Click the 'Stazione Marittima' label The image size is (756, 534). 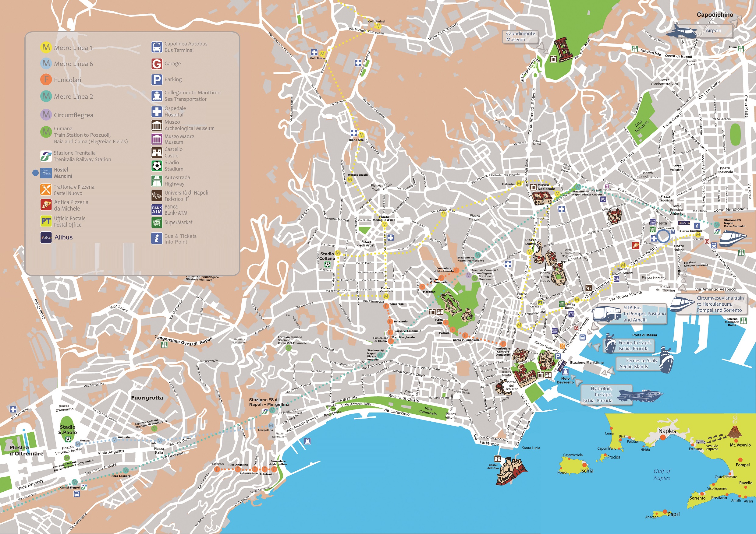[587, 362]
